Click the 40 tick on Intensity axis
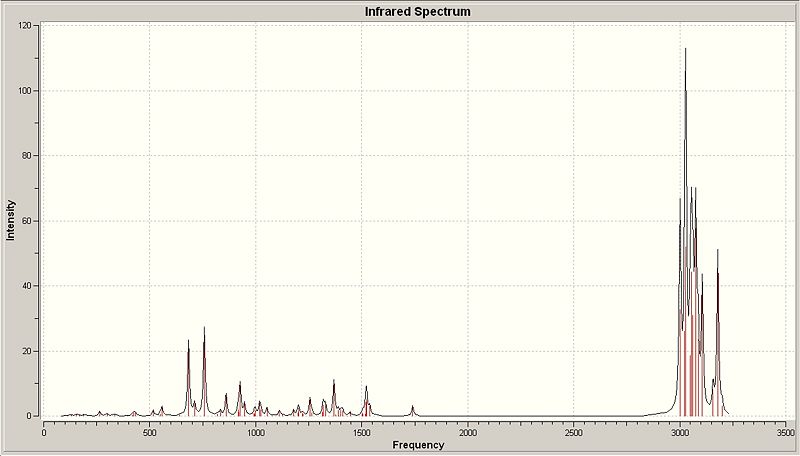Image resolution: width=800 pixels, height=456 pixels. (27, 286)
